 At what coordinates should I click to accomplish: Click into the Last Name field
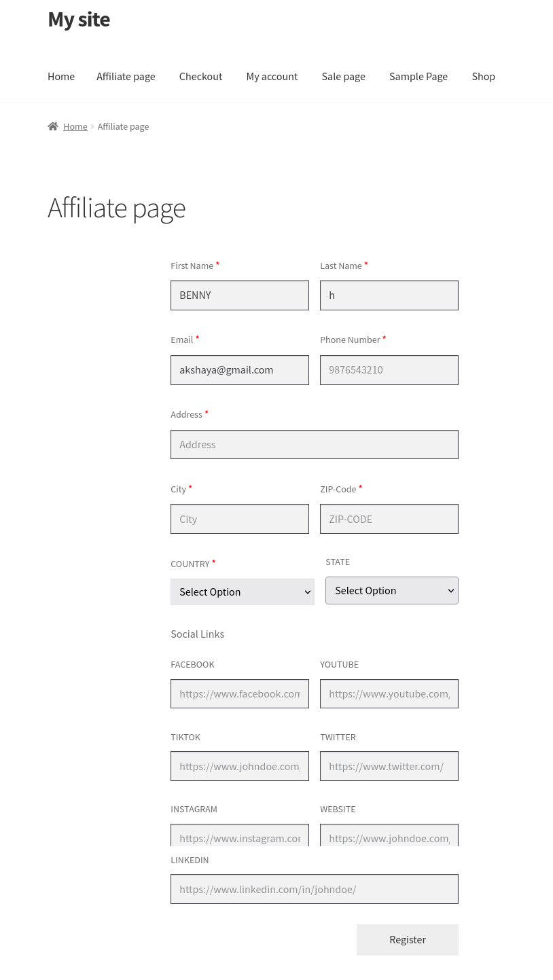point(389,295)
